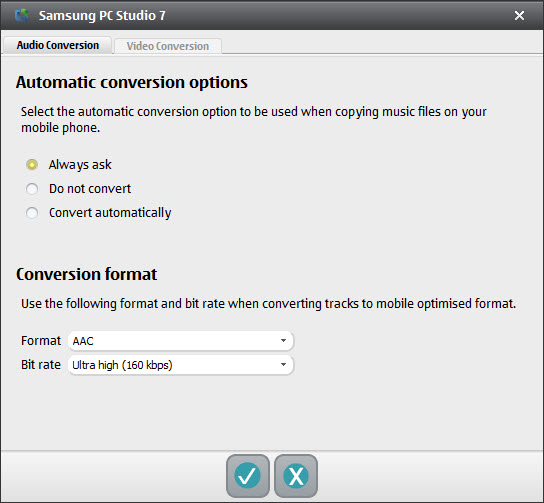Click the Conversion format section heading
This screenshot has height=503, width=544.
point(86,274)
